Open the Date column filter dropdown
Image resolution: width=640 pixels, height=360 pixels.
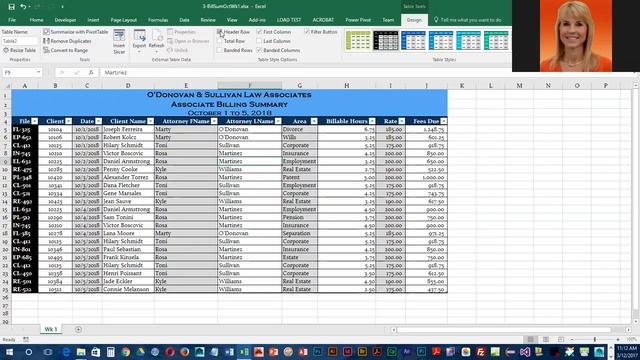[x=98, y=121]
